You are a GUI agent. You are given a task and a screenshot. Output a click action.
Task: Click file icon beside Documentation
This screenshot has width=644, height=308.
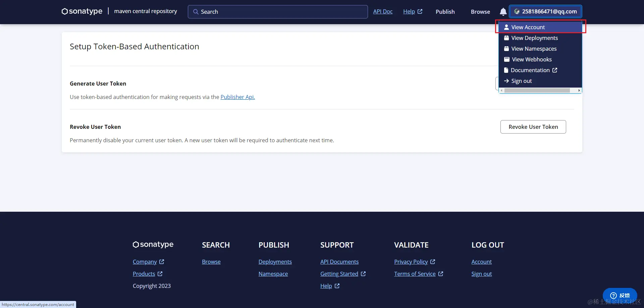pos(506,70)
